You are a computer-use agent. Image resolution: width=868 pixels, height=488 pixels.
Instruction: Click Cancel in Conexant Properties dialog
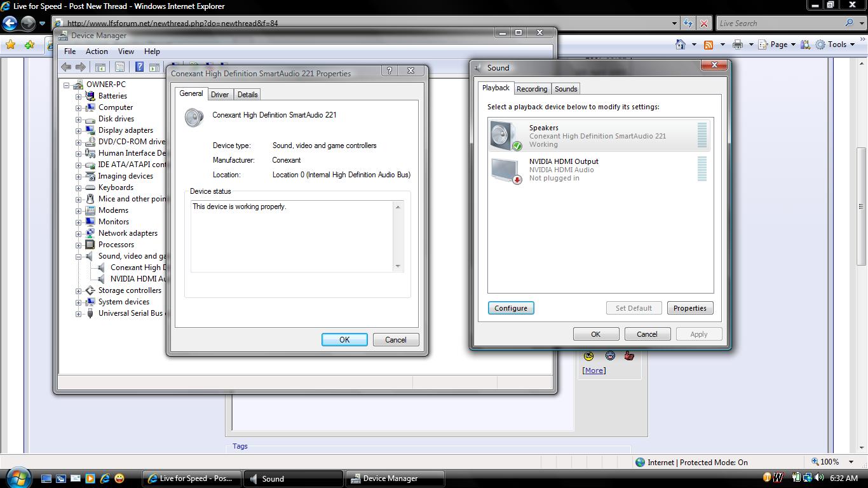[x=395, y=340]
